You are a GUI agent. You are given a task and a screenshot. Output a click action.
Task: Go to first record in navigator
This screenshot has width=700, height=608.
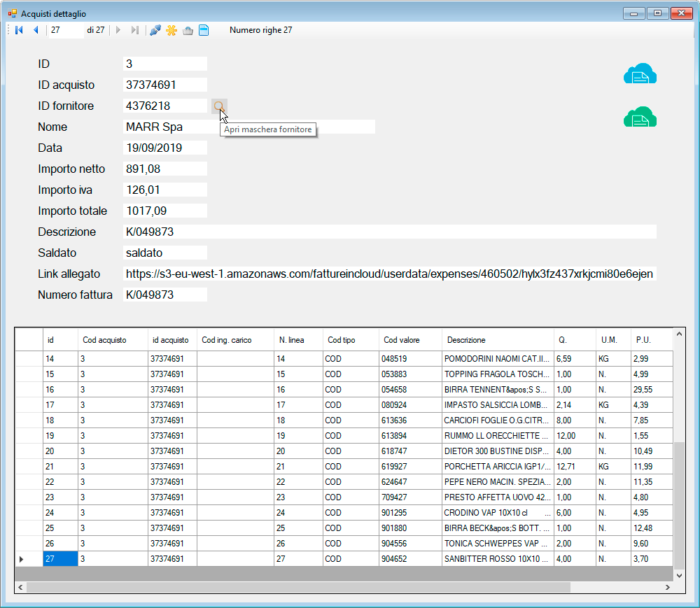(19, 30)
